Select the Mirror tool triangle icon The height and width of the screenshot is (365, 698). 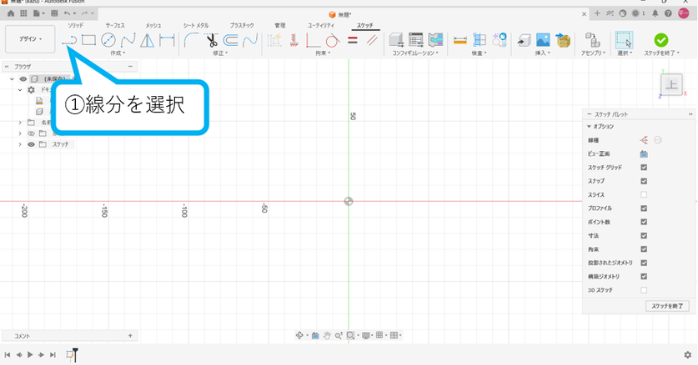(147, 41)
